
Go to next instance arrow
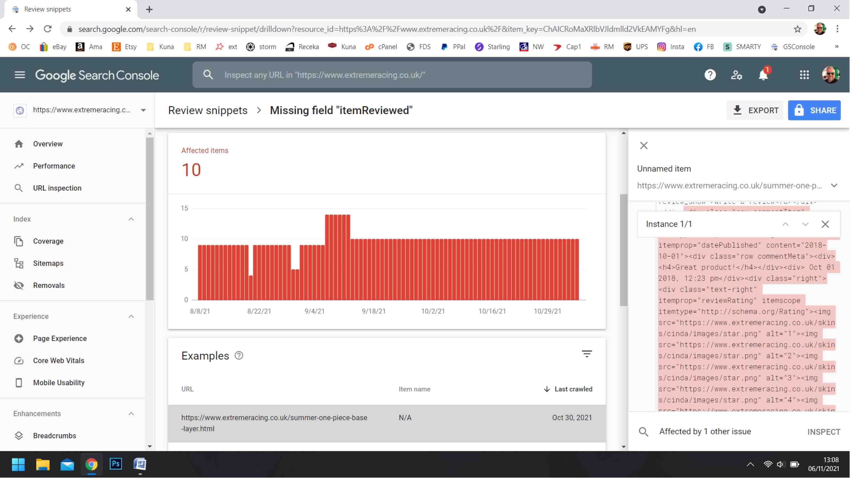pos(805,224)
